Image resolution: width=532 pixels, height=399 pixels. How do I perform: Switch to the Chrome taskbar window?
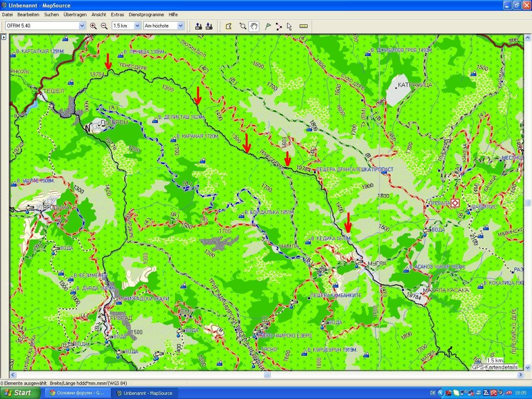point(78,393)
